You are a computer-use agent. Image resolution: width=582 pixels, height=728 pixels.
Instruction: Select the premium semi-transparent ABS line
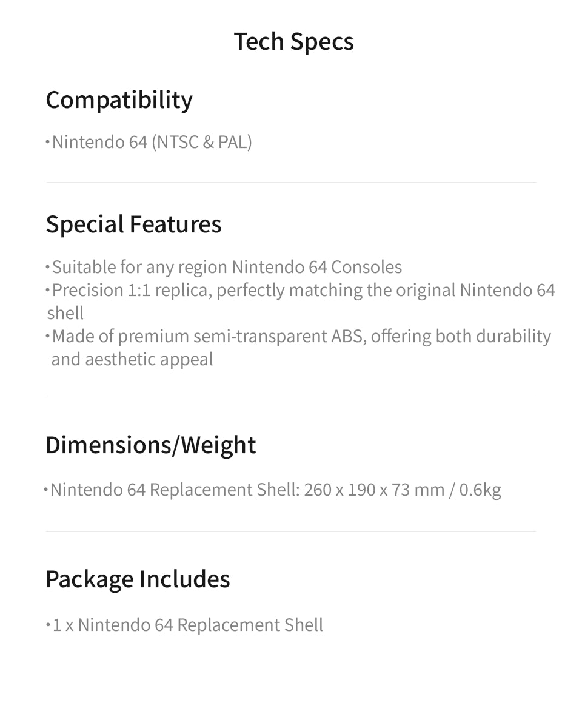pyautogui.click(x=301, y=337)
